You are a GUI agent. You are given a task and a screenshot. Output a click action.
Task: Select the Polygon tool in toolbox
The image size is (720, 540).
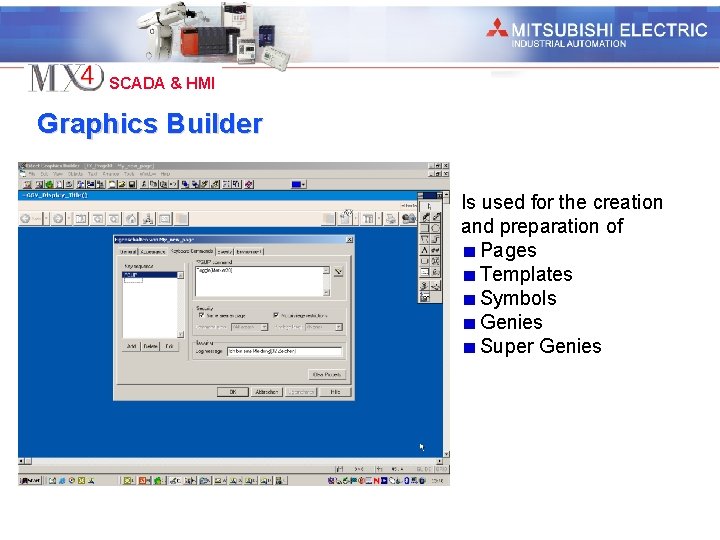[425, 239]
